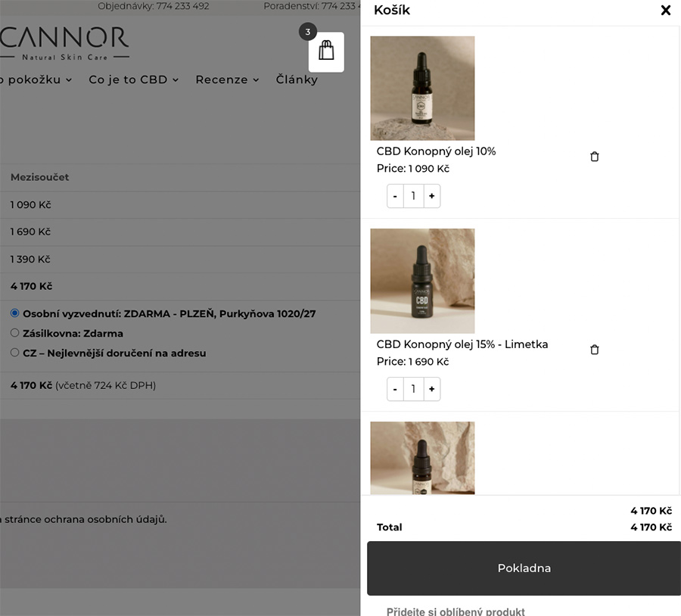Open CBD Konopný olej 10% product thumbnail
This screenshot has width=681, height=616.
[422, 89]
